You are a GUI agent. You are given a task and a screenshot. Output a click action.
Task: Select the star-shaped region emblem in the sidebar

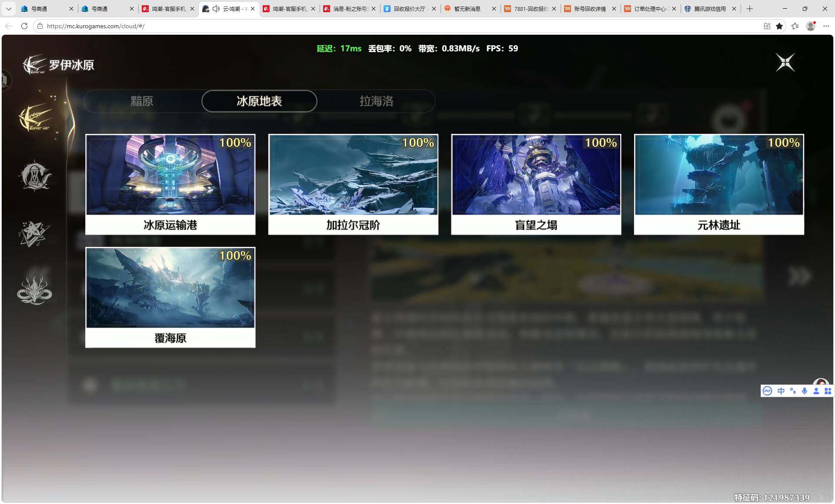pos(34,234)
